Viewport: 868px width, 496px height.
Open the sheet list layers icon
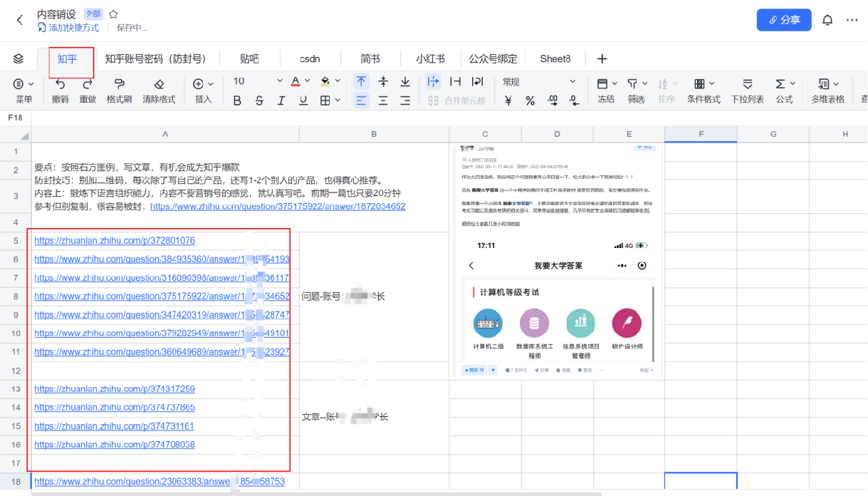(19, 58)
